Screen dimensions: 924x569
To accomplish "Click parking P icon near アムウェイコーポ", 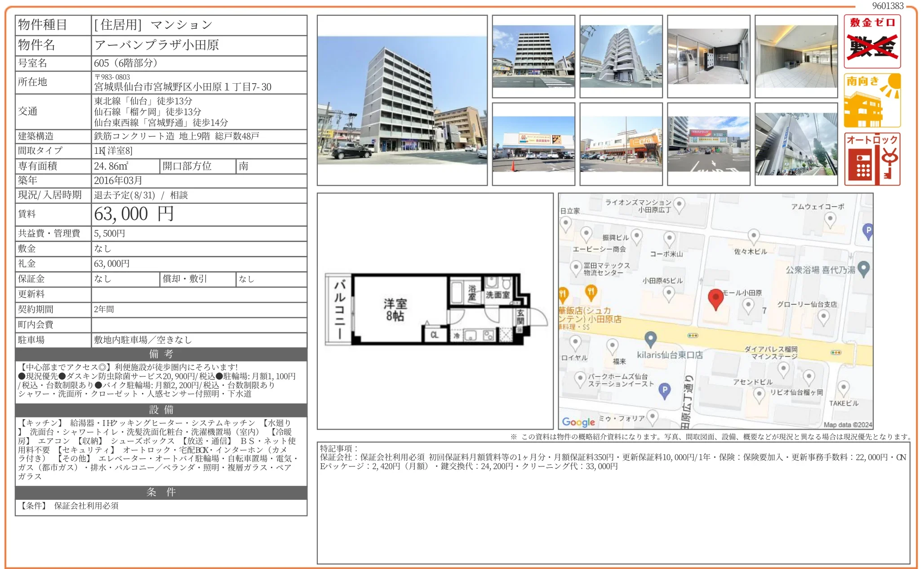I will [868, 231].
